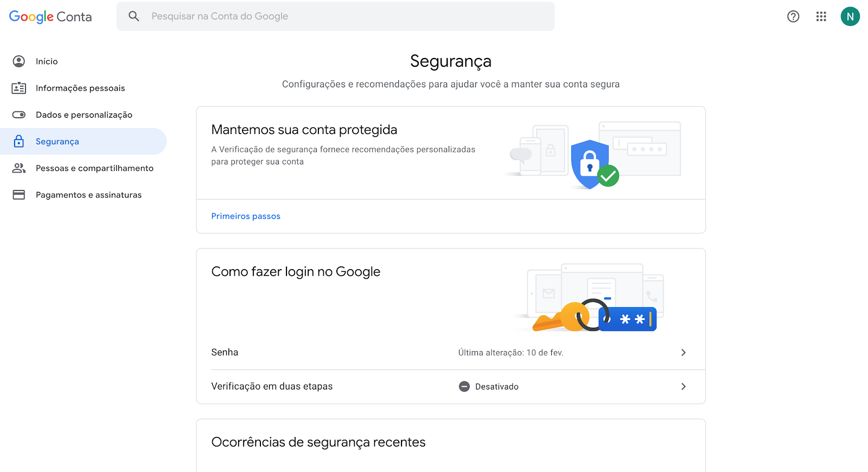Click the Início person icon in sidebar

[19, 61]
